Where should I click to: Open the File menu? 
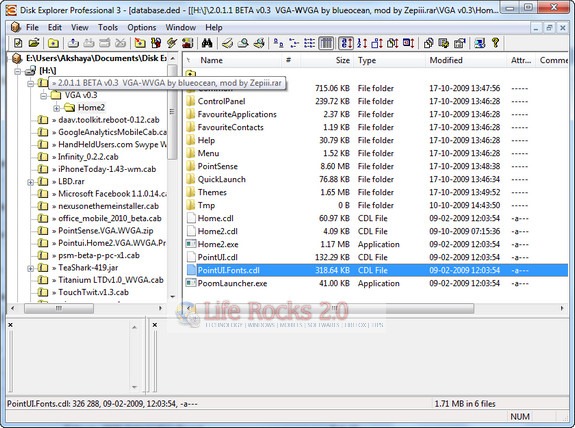32,28
